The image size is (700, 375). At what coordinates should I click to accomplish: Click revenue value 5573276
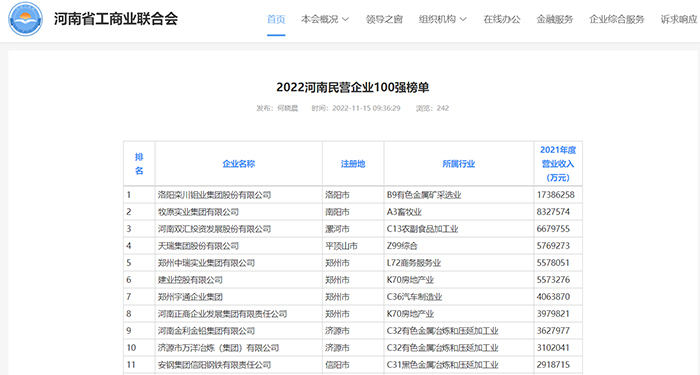[553, 280]
